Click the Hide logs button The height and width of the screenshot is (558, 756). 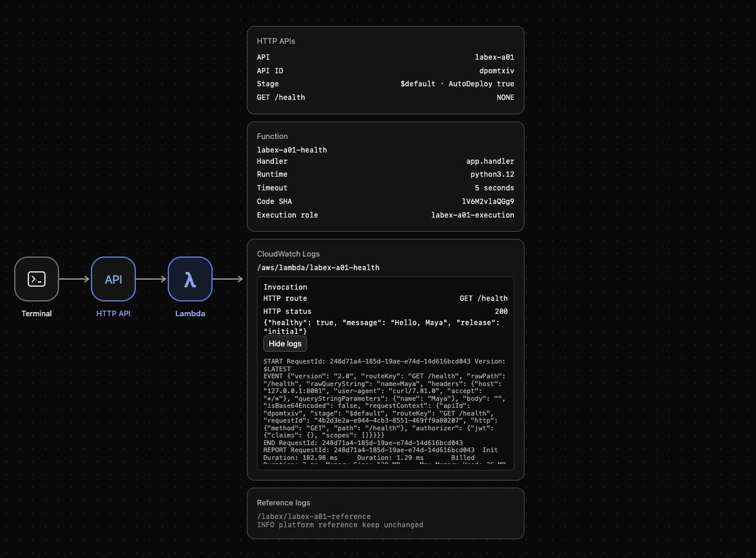[285, 344]
